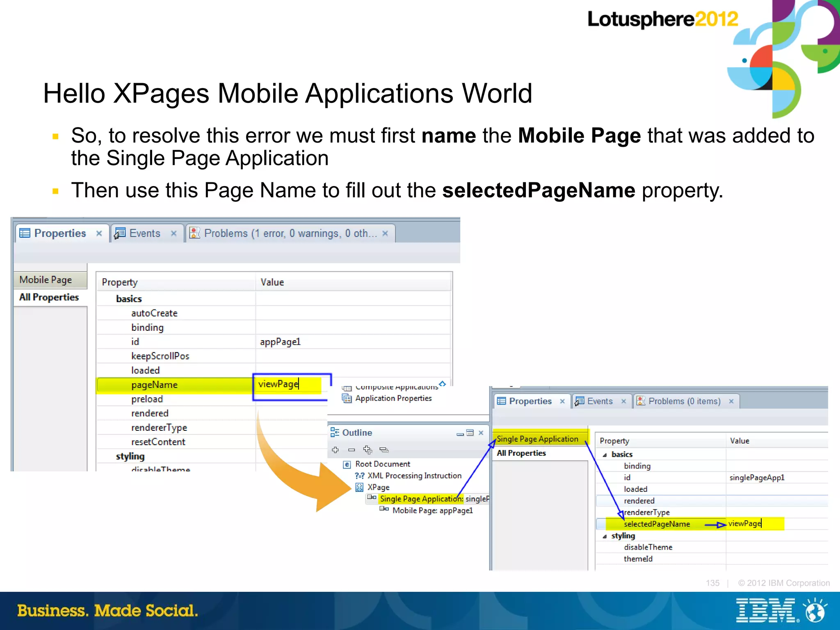
Task: Select the autoCreate property
Action: tap(154, 313)
